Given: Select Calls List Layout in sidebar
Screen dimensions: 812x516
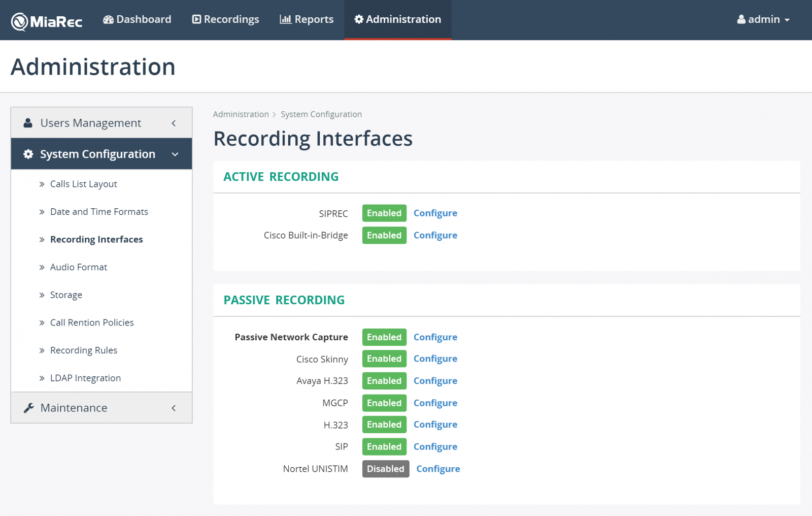Looking at the screenshot, I should [84, 184].
